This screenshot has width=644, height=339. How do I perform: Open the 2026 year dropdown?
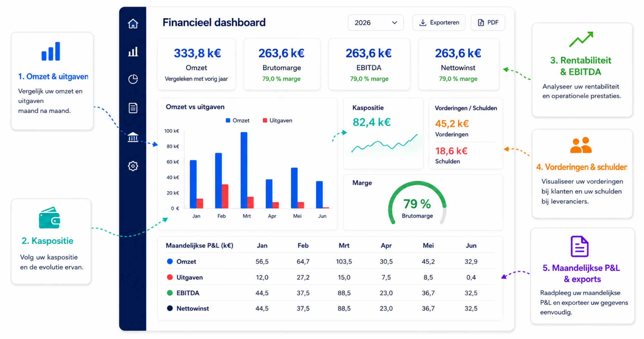(x=375, y=23)
